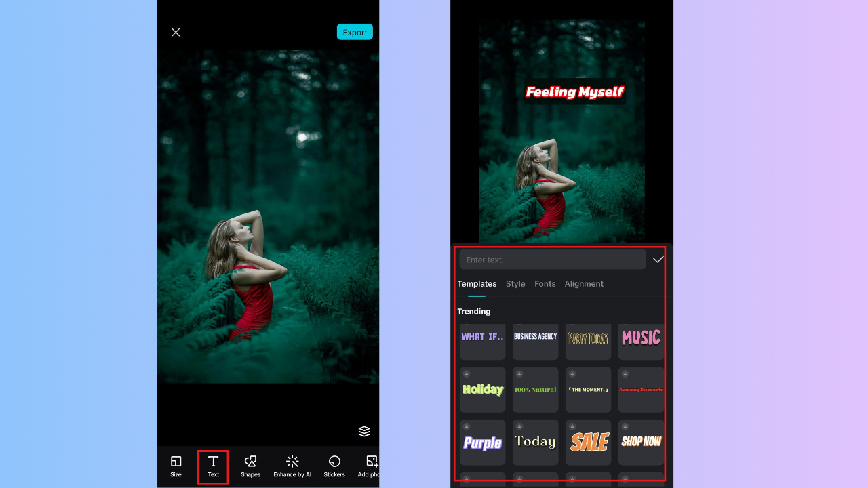Tap the Add photo icon
Image resolution: width=868 pixels, height=488 pixels.
tap(370, 466)
